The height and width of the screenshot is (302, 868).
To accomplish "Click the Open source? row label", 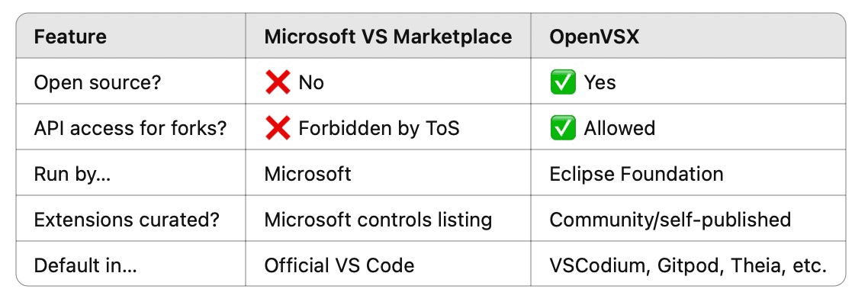I will pos(98,82).
